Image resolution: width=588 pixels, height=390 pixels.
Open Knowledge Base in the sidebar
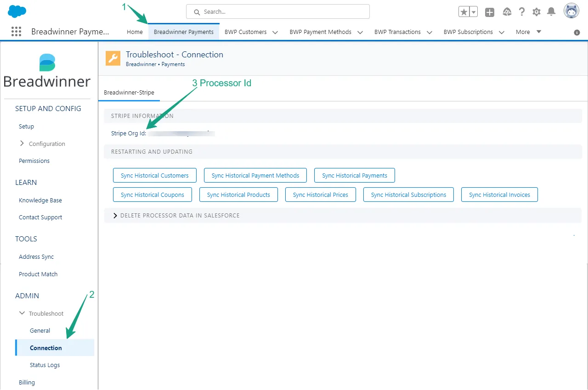40,200
